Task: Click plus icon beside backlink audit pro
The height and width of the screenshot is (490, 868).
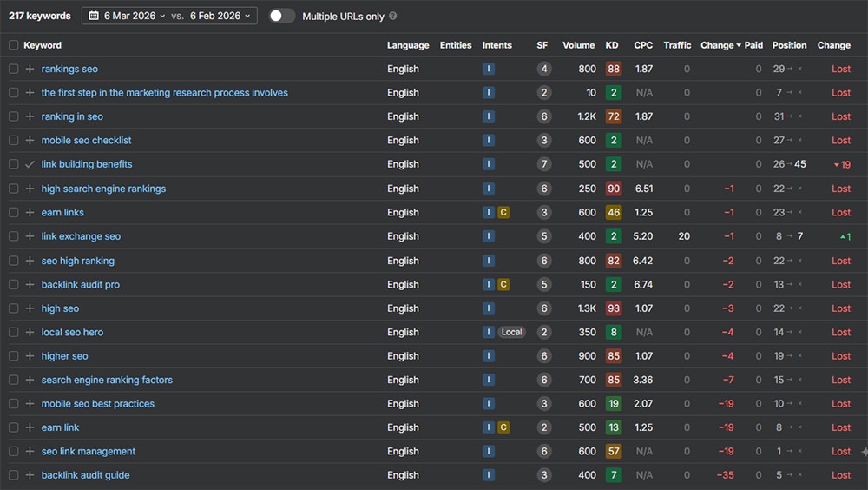Action: [30, 284]
